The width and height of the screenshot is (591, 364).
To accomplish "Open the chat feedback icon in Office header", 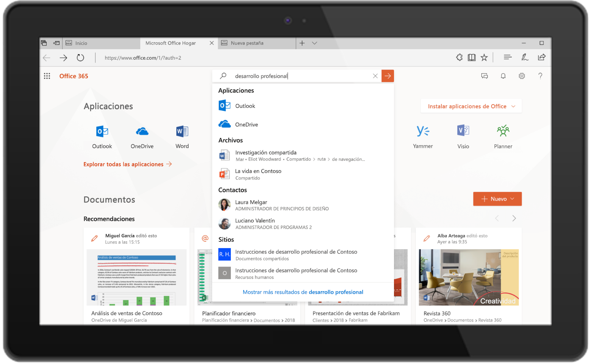I will (x=484, y=76).
